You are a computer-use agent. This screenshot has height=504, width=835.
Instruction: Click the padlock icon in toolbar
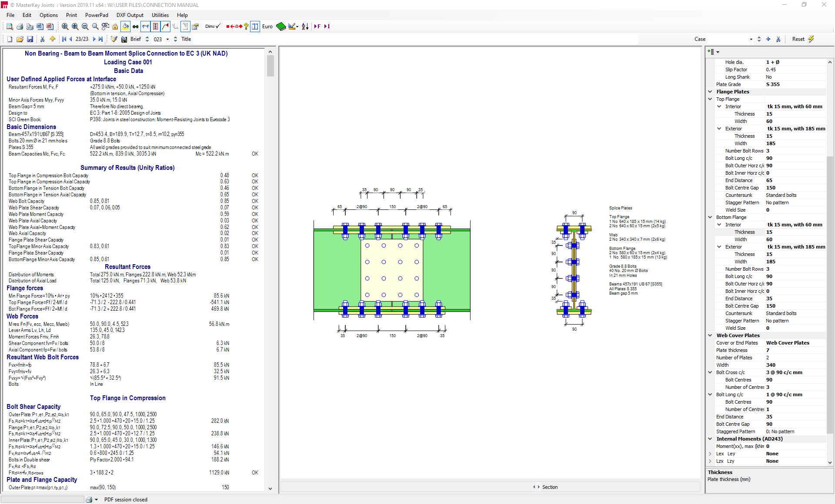[115, 27]
